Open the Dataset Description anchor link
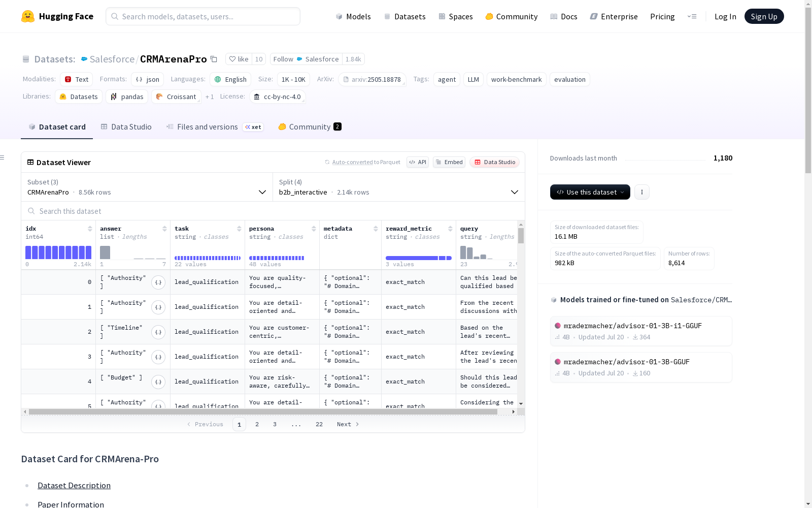812x508 pixels. (74, 485)
